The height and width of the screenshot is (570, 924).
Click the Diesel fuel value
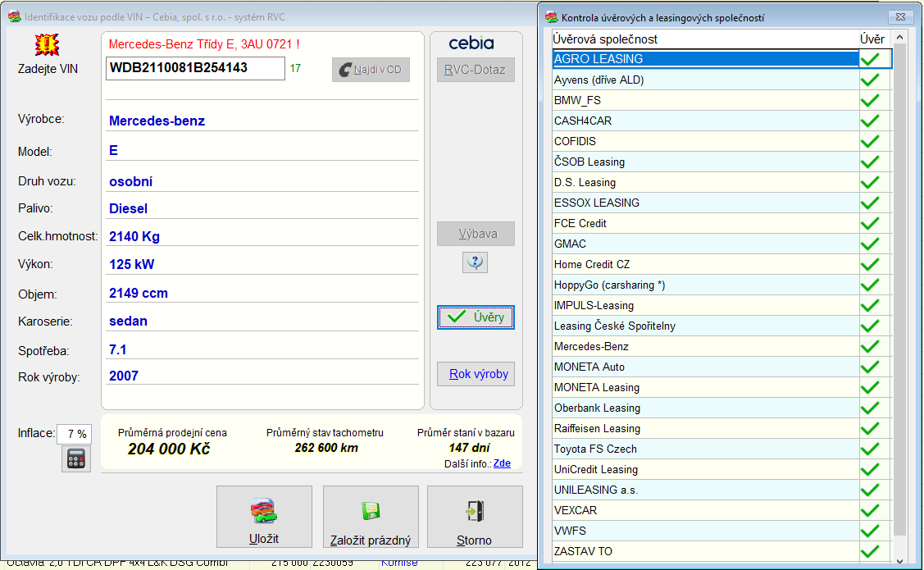click(x=128, y=208)
